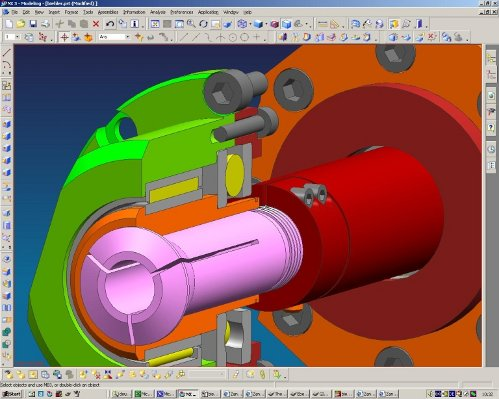Click the Information 'i' icon

coord(135,24)
